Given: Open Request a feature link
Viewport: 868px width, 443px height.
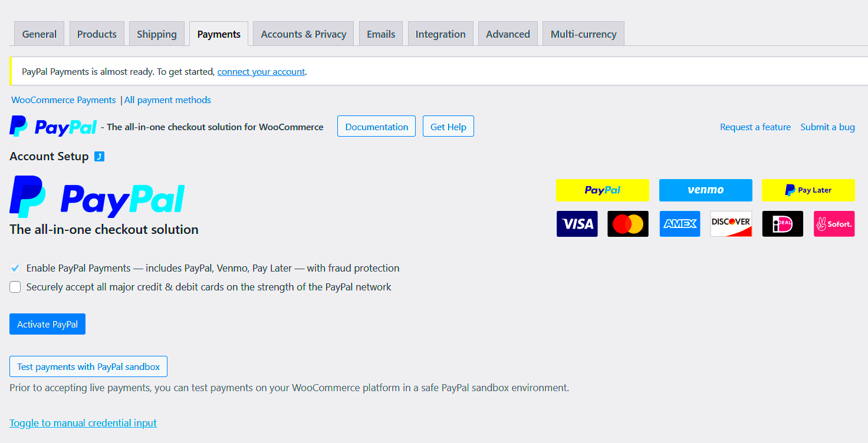Looking at the screenshot, I should [x=755, y=127].
